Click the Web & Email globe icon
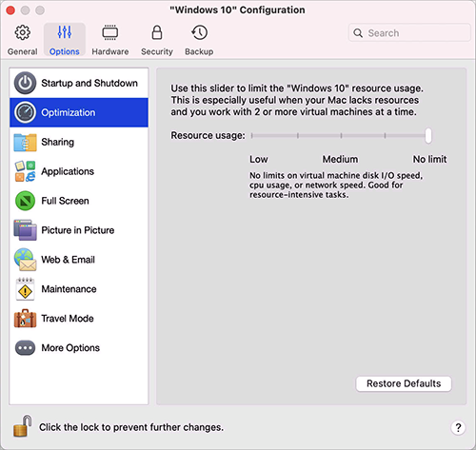This screenshot has width=476, height=450. (x=25, y=260)
